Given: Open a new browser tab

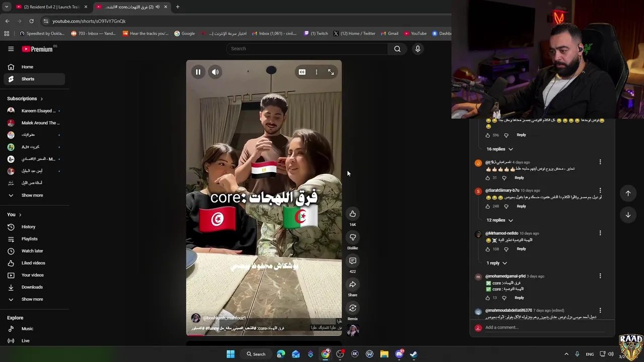Looking at the screenshot, I should [178, 7].
